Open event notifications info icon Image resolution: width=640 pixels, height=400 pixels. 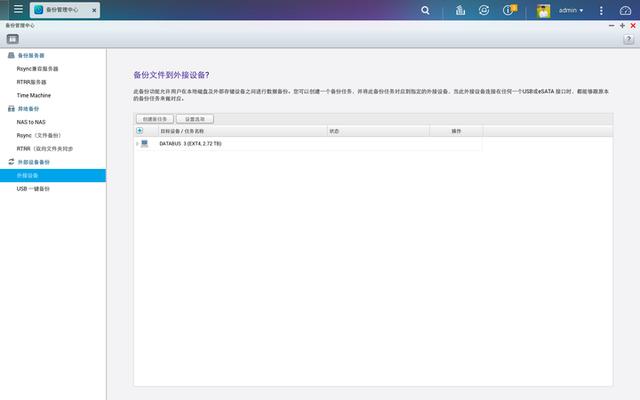510,10
